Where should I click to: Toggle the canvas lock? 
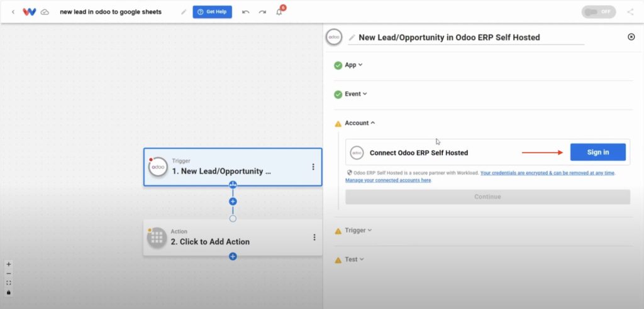click(9, 293)
